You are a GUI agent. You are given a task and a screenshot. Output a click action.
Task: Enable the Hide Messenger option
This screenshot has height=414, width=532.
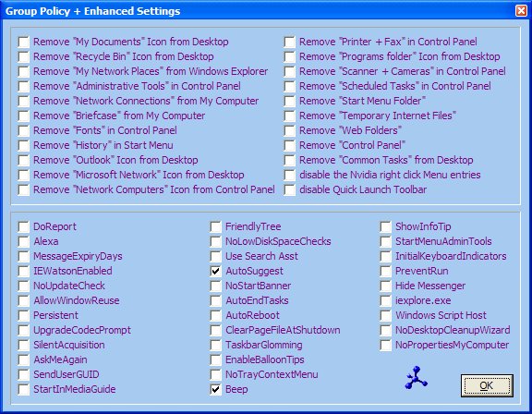click(385, 286)
